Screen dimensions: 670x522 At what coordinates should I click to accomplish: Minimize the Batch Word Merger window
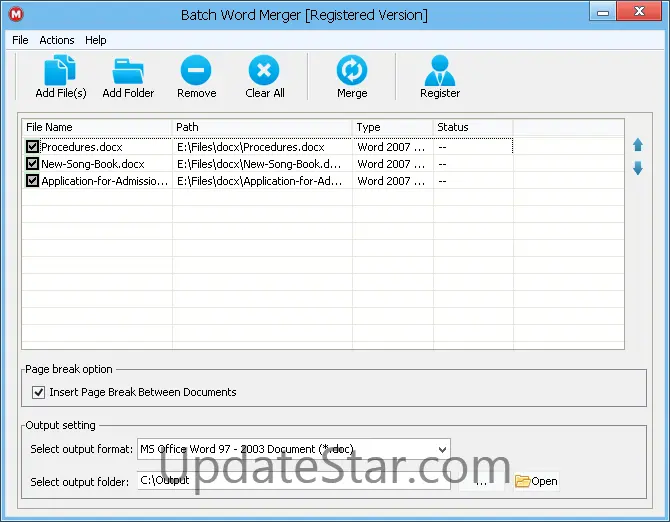click(602, 12)
